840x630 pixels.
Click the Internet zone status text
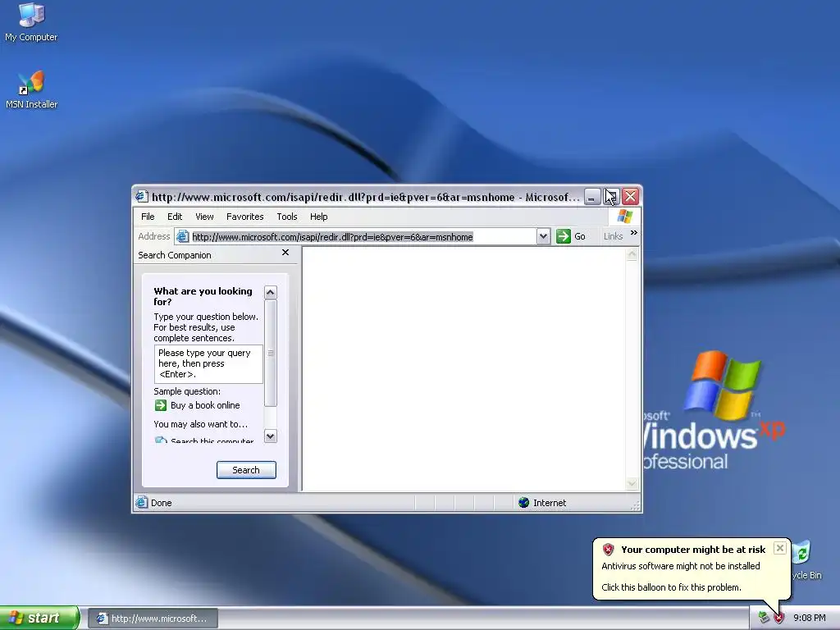[x=550, y=503]
